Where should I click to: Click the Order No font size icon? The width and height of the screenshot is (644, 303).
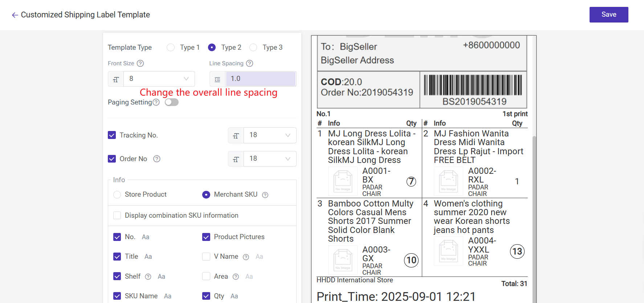[x=236, y=159]
